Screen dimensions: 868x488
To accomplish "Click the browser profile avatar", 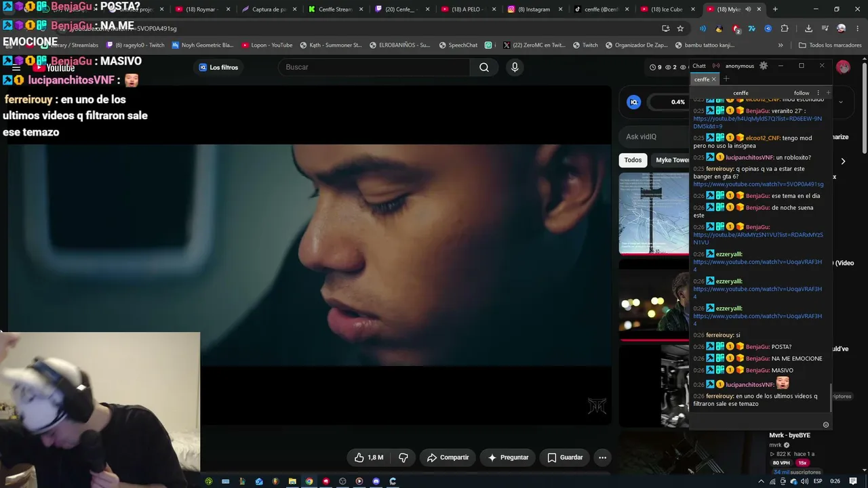I will point(841,28).
